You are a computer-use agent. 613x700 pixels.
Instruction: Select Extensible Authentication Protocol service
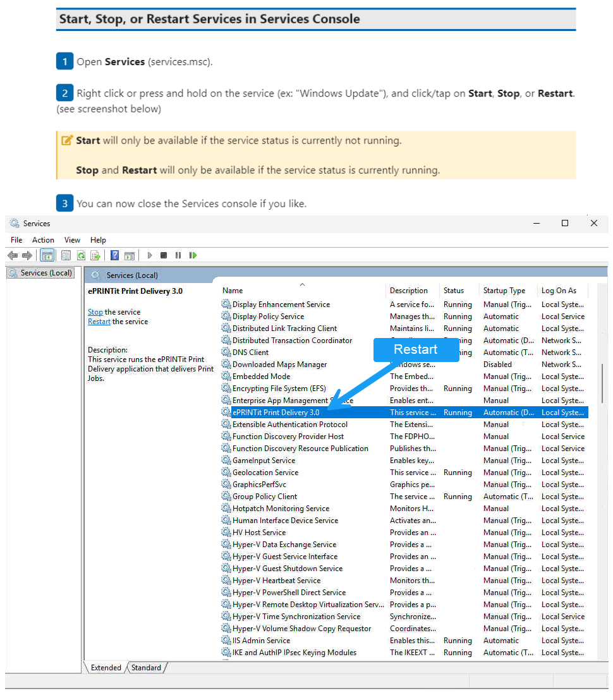pos(404,424)
